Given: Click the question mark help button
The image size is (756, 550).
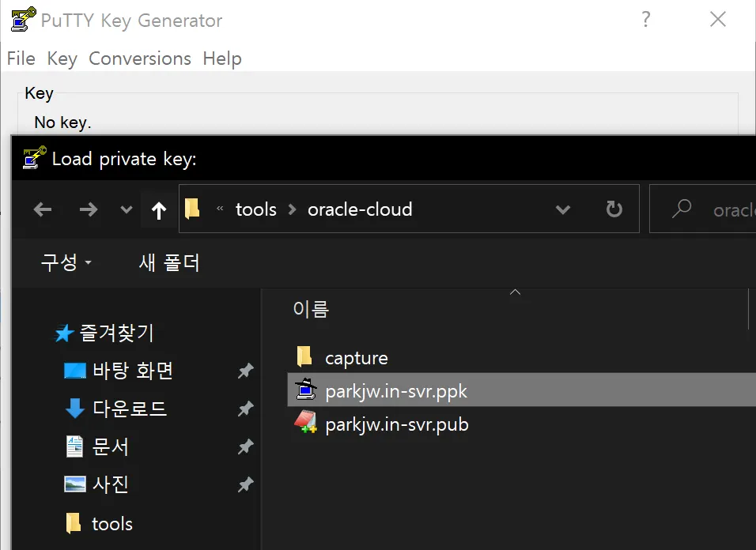Looking at the screenshot, I should [x=646, y=19].
